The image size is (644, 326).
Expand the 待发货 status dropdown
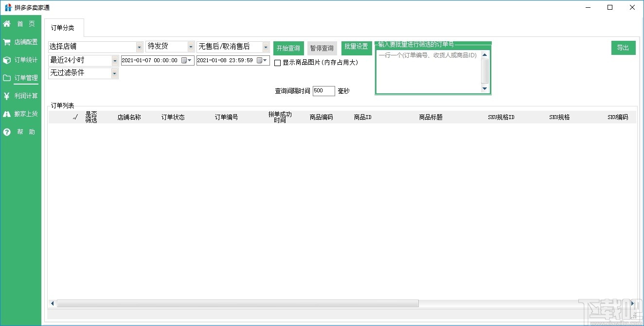pos(191,47)
